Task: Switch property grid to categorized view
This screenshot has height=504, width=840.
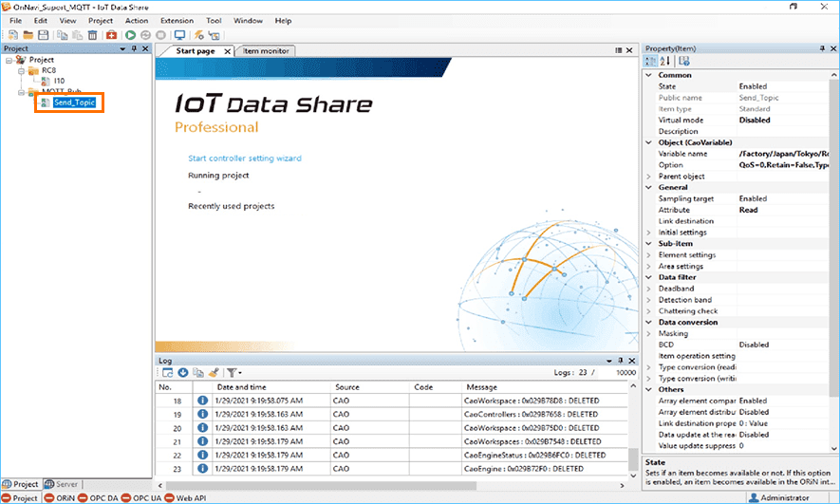Action: pyautogui.click(x=650, y=61)
